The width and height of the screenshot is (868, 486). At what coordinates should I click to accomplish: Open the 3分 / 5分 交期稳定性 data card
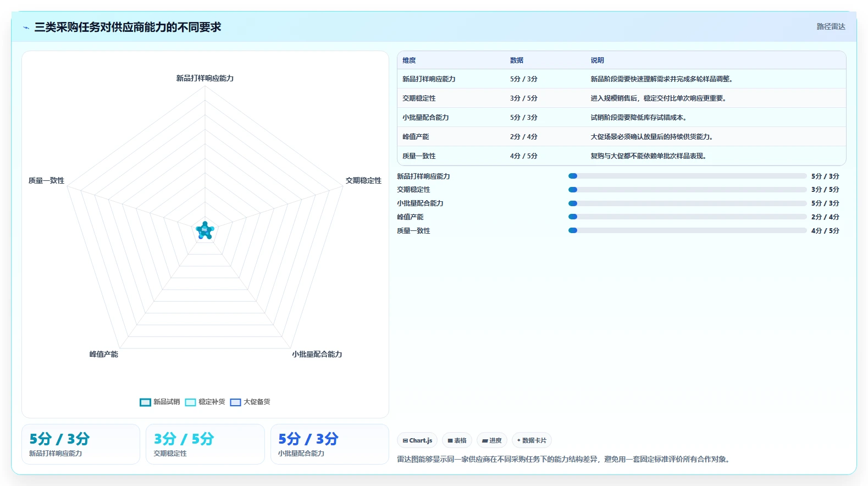pos(205,444)
